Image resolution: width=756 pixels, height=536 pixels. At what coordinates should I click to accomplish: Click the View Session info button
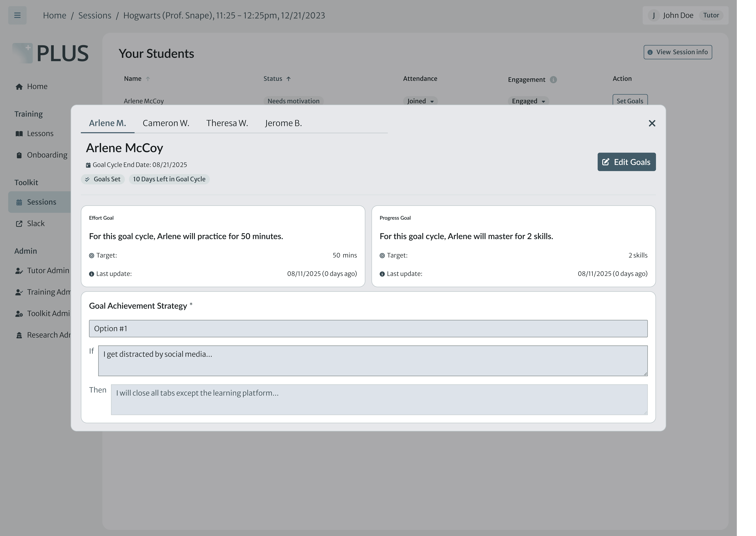[677, 52]
